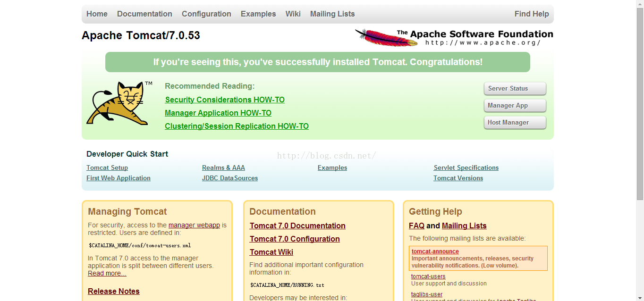Click the vertical scrollbar thumb
Screen dimensions: 644x301
(x=640, y=104)
